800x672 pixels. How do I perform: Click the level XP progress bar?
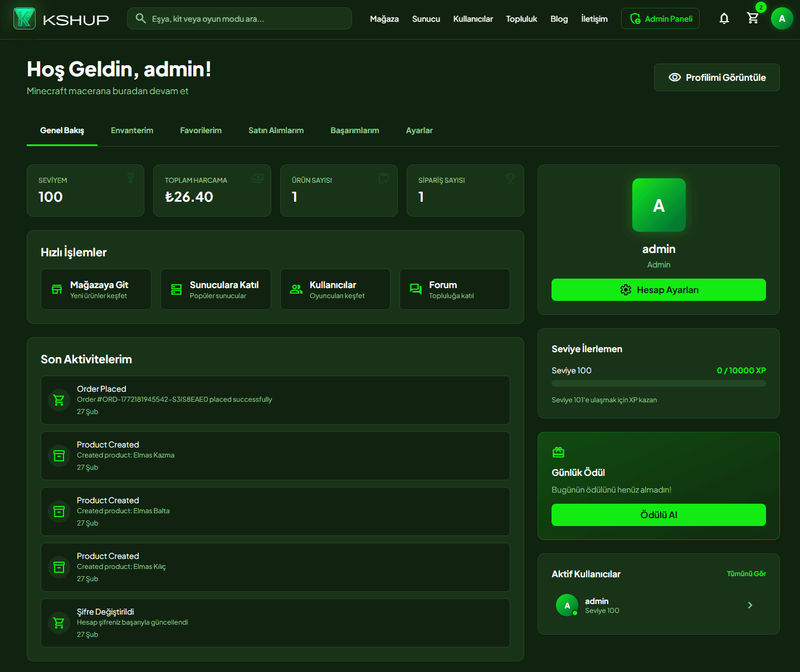(x=658, y=383)
